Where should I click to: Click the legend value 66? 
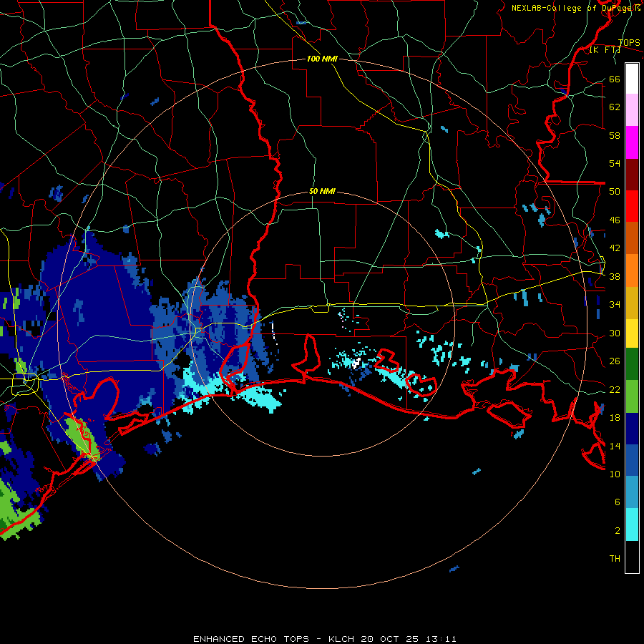point(615,79)
